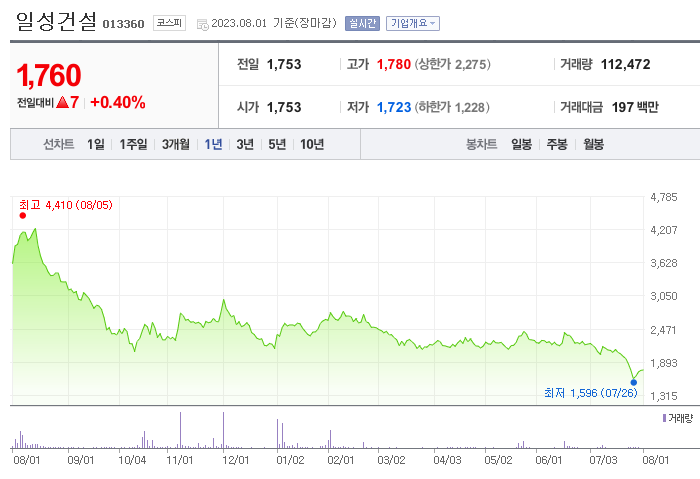Click the 거래량 value 112,472
The height and width of the screenshot is (479, 700).
pos(625,64)
